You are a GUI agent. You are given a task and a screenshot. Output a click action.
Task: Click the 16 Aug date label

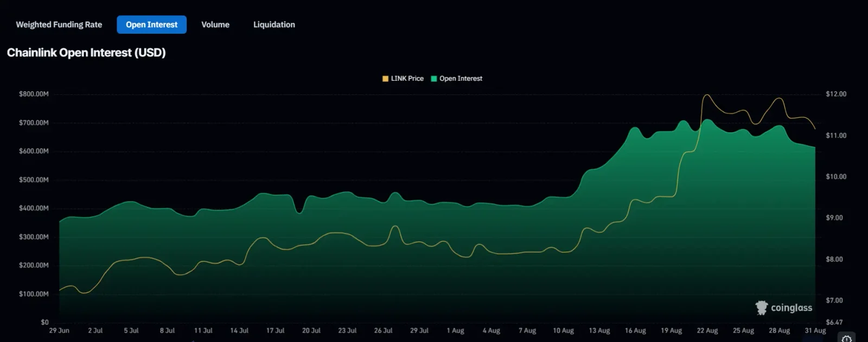click(x=635, y=331)
